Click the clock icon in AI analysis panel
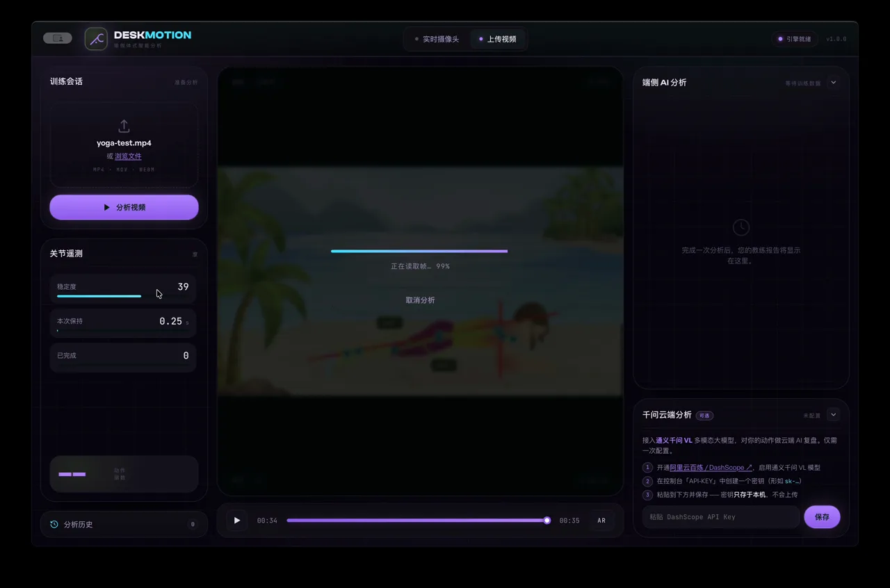Screen dimensions: 890x588 741,227
